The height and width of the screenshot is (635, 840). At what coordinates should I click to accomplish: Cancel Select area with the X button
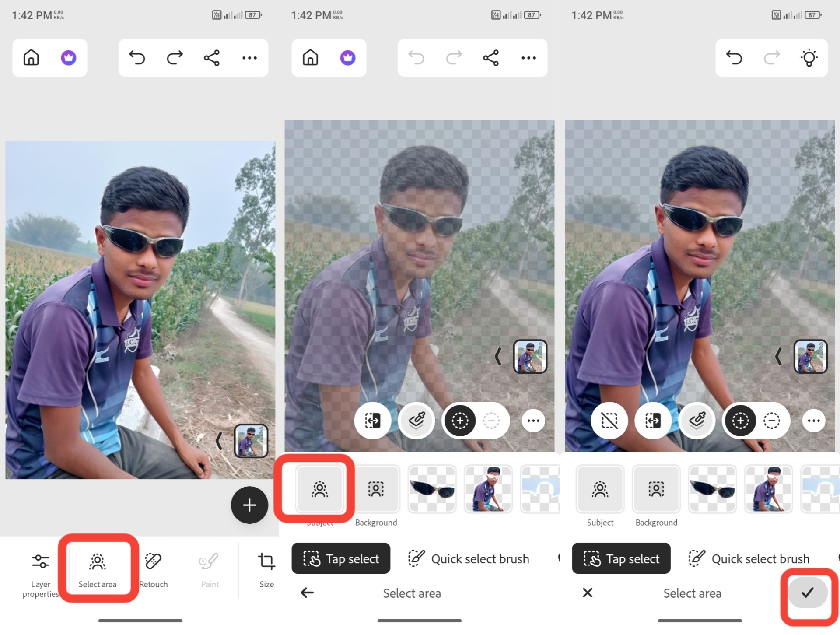tap(588, 593)
